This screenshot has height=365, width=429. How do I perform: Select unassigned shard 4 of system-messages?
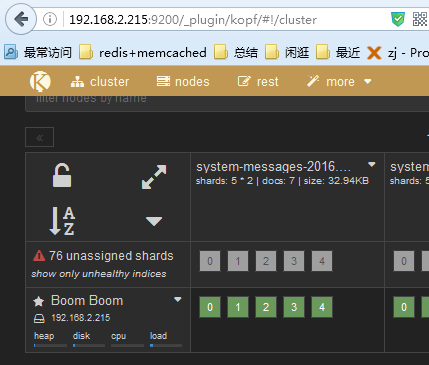pos(322,261)
